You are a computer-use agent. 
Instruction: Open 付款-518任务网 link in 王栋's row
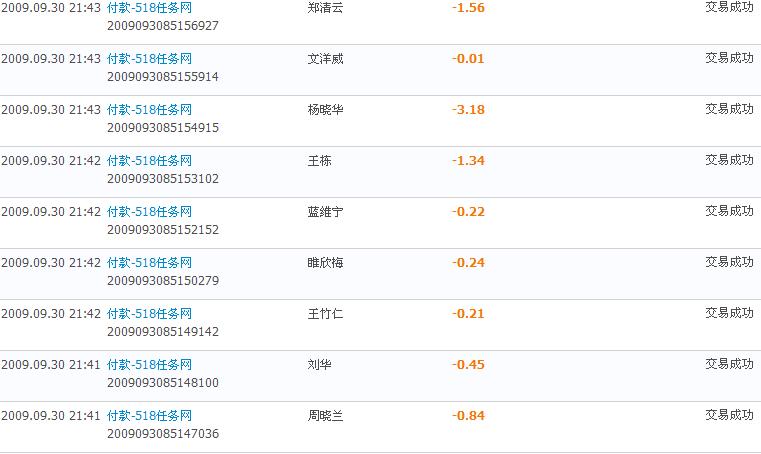click(x=149, y=160)
